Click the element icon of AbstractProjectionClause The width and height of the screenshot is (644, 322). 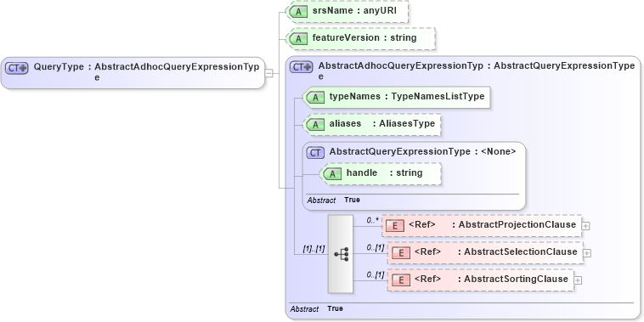click(x=395, y=226)
